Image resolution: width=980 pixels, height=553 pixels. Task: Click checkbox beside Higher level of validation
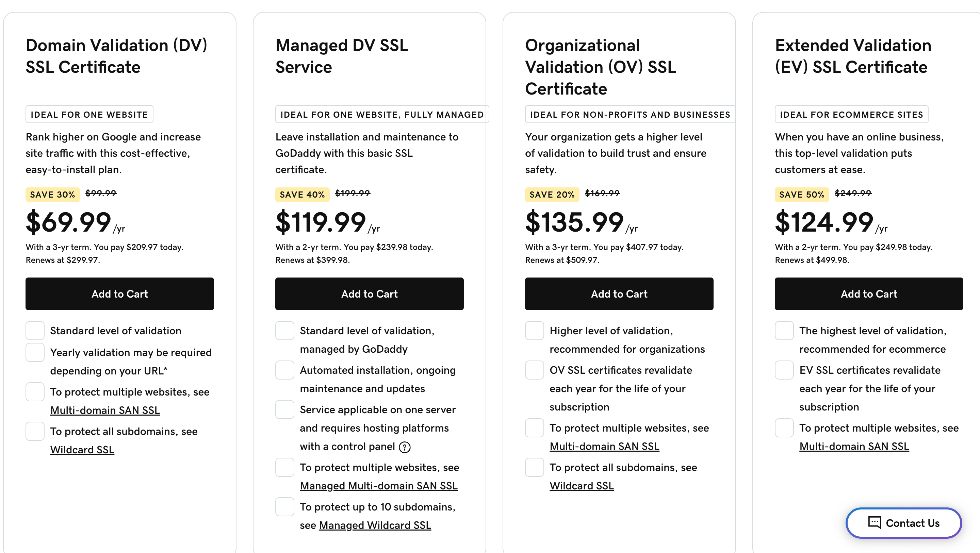pyautogui.click(x=534, y=331)
